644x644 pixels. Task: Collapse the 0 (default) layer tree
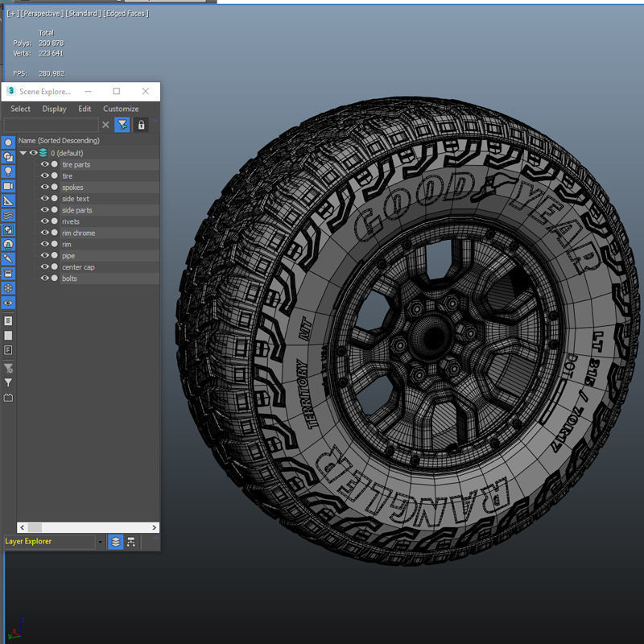point(23,153)
